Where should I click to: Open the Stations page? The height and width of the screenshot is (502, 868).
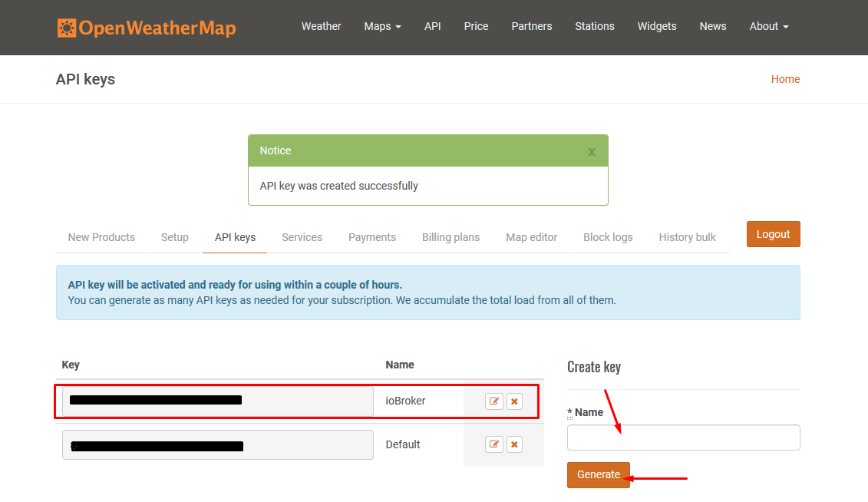(x=595, y=27)
